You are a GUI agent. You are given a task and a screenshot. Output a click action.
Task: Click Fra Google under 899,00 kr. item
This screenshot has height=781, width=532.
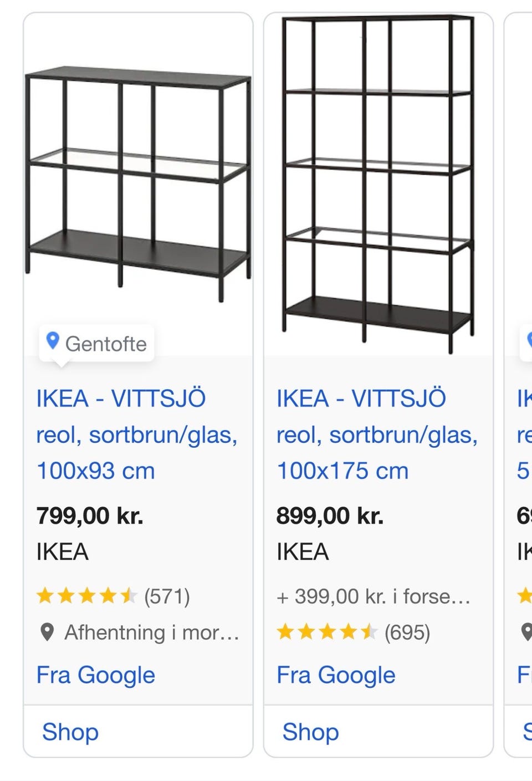(x=336, y=675)
